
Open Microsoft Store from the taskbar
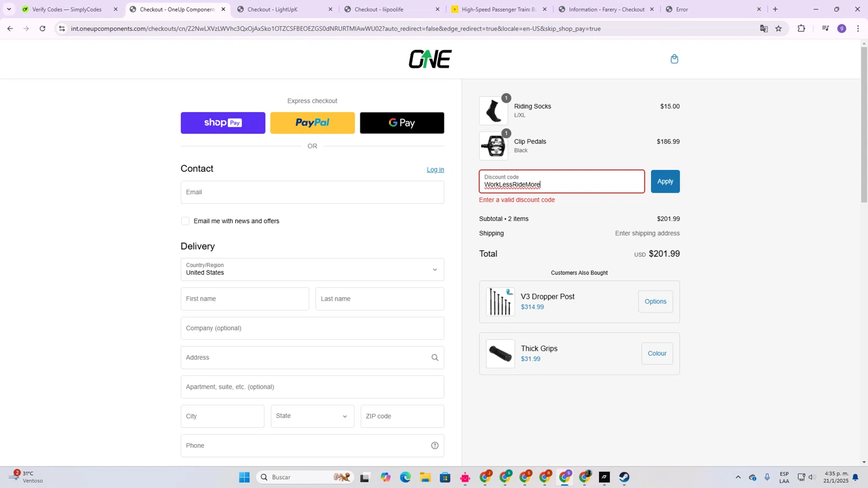point(445,478)
